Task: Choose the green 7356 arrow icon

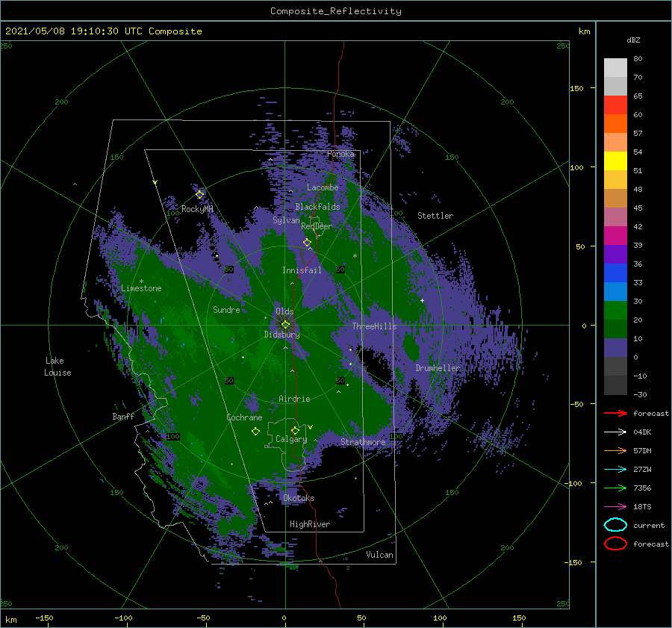Action: coord(615,488)
